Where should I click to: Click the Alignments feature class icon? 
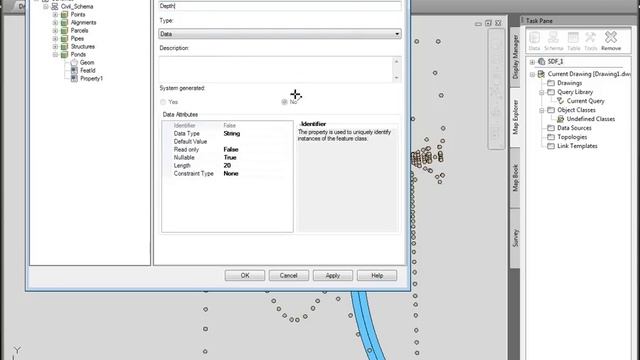(64, 22)
